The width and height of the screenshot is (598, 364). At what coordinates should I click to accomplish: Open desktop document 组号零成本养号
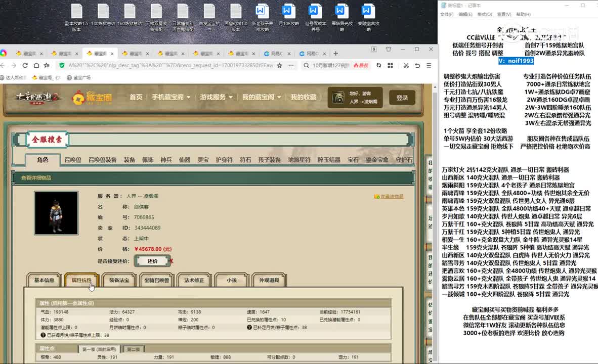[x=315, y=17]
